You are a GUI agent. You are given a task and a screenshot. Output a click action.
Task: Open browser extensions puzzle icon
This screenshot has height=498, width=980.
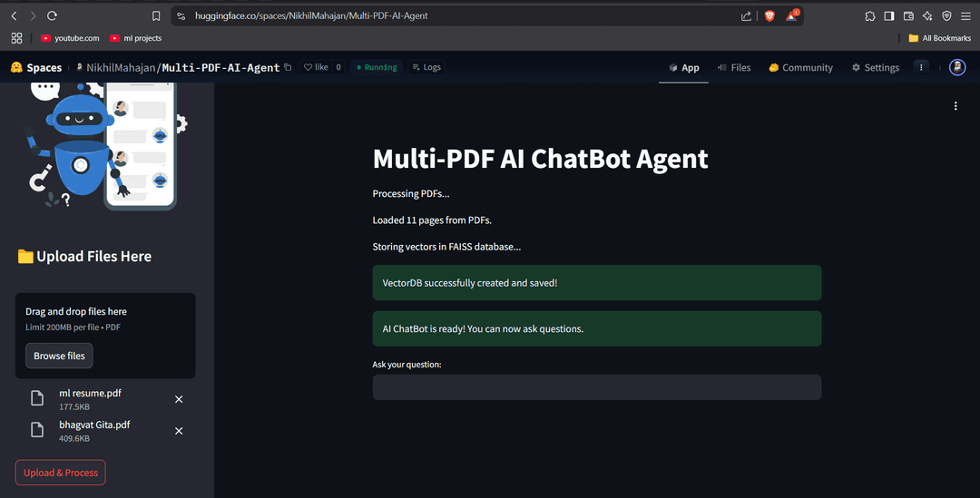(870, 16)
